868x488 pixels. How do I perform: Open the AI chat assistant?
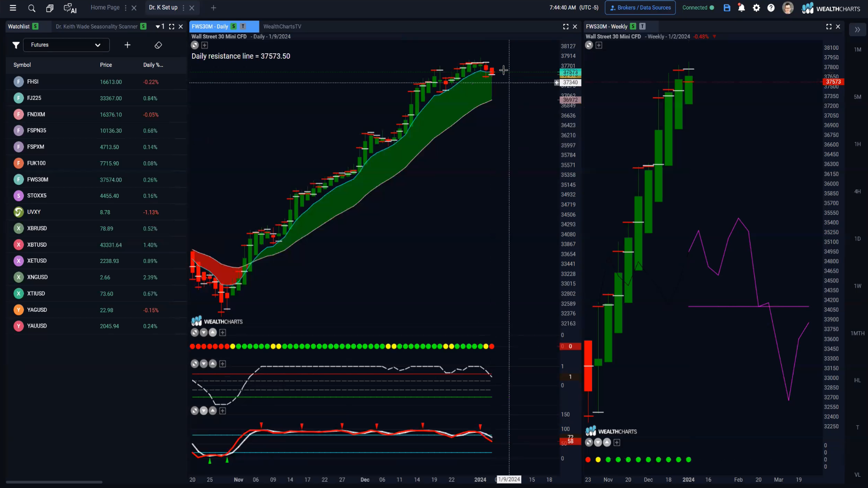[x=70, y=8]
